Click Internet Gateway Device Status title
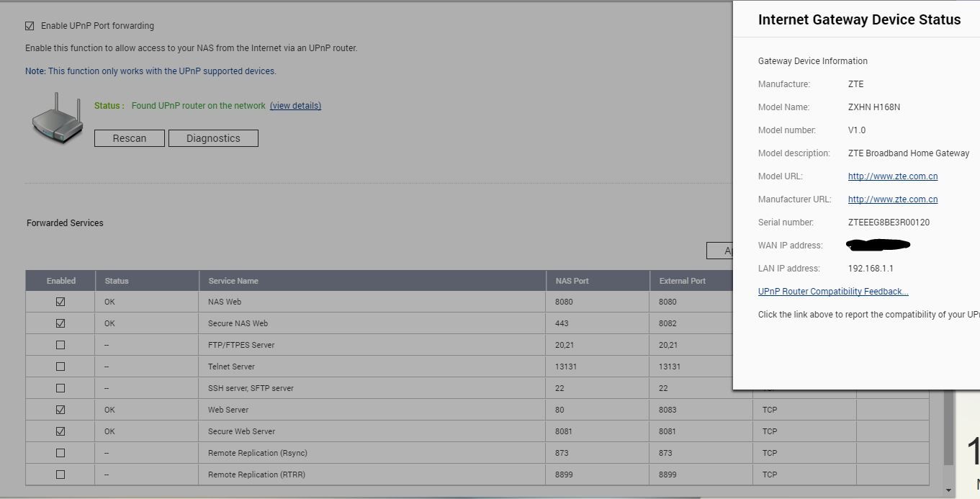The image size is (980, 499). click(859, 20)
